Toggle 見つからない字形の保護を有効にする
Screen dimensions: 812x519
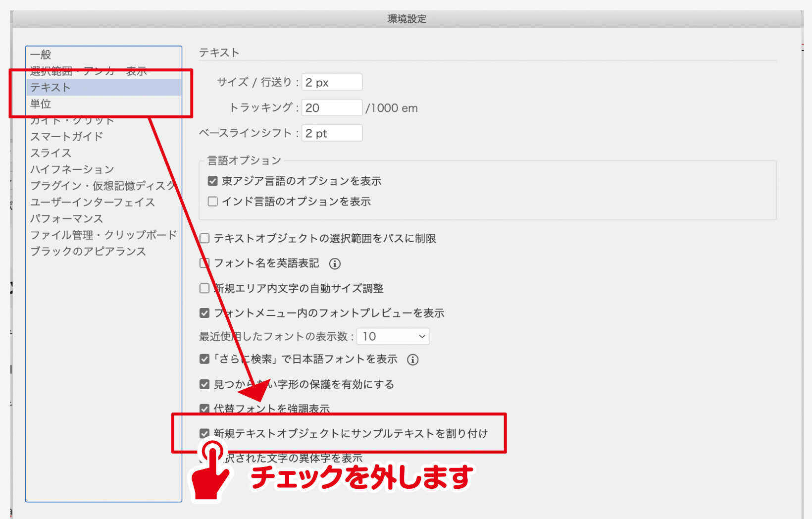pos(204,384)
